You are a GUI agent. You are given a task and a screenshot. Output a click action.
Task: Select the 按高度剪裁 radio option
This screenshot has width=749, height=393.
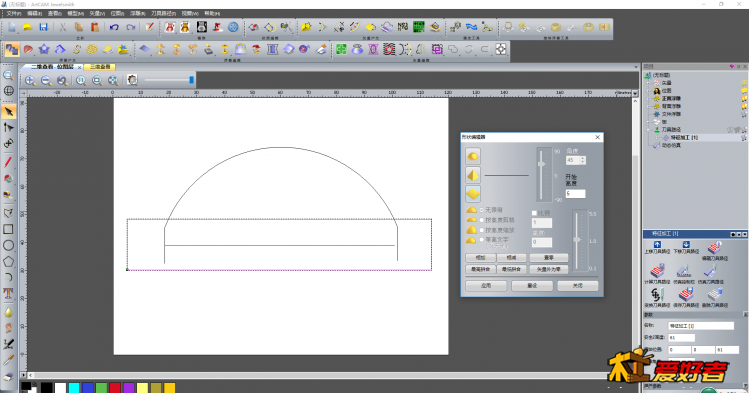[x=482, y=220]
